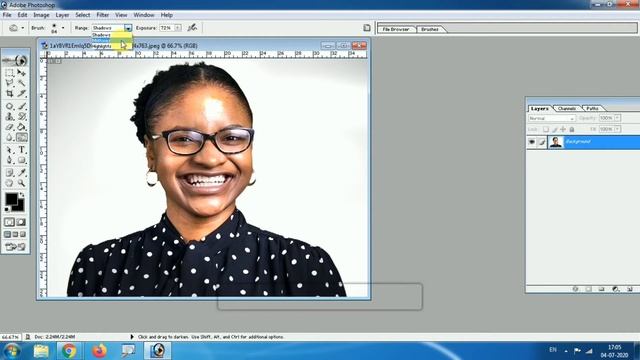Viewport: 640px width, 360px height.
Task: Click the Background layer thumbnail
Action: (x=556, y=142)
